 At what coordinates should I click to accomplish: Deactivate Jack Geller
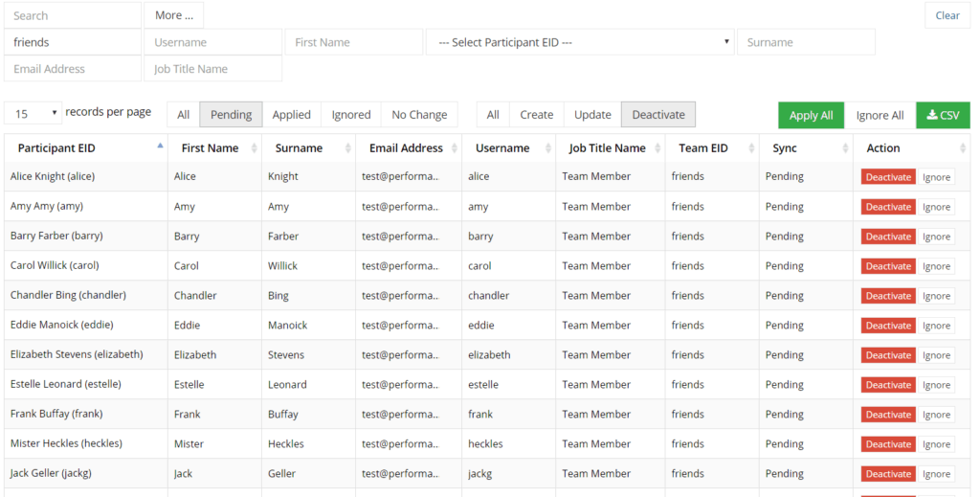click(x=888, y=474)
